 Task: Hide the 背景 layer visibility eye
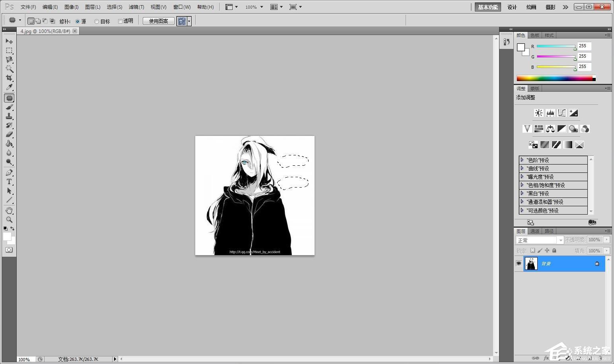coord(519,263)
